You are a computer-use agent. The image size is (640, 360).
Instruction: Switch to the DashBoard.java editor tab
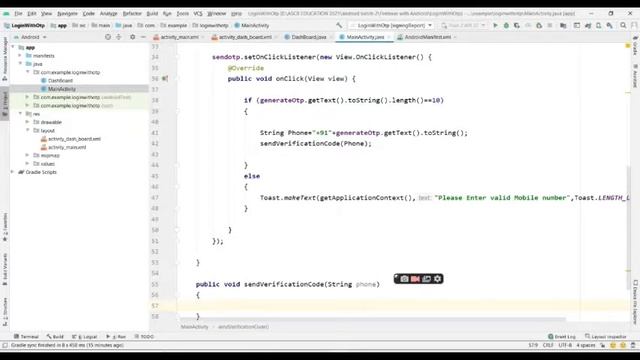tap(309, 37)
